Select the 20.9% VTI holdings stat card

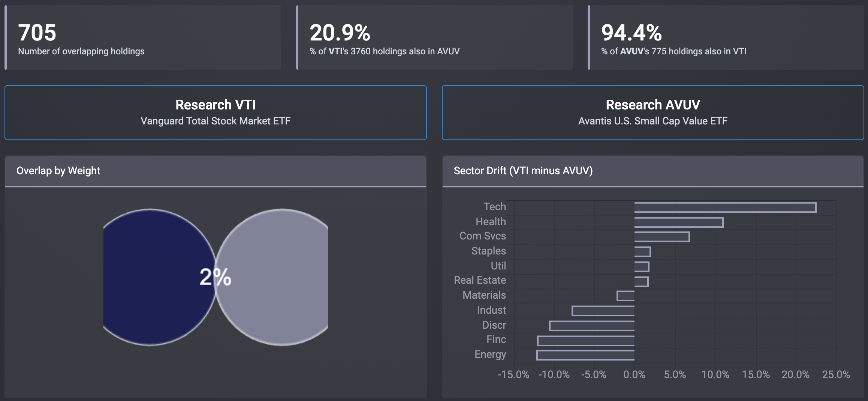[435, 37]
